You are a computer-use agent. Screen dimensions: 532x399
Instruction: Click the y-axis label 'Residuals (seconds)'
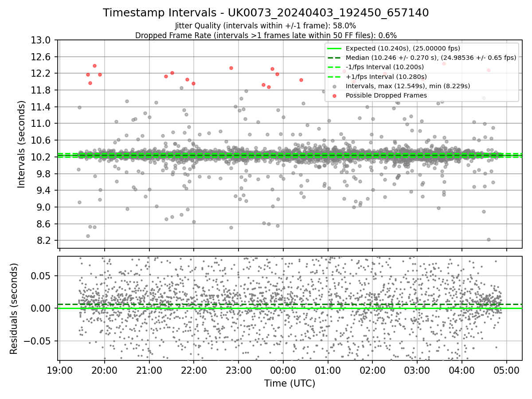pos(14,309)
